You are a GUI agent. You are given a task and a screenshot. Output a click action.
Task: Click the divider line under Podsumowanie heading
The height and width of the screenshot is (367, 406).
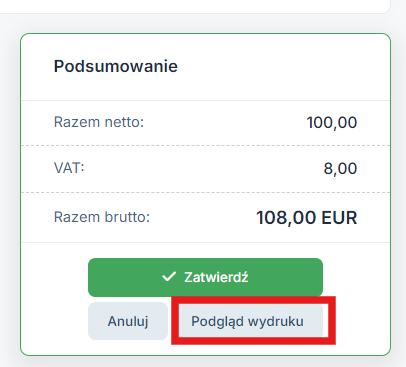click(x=205, y=100)
